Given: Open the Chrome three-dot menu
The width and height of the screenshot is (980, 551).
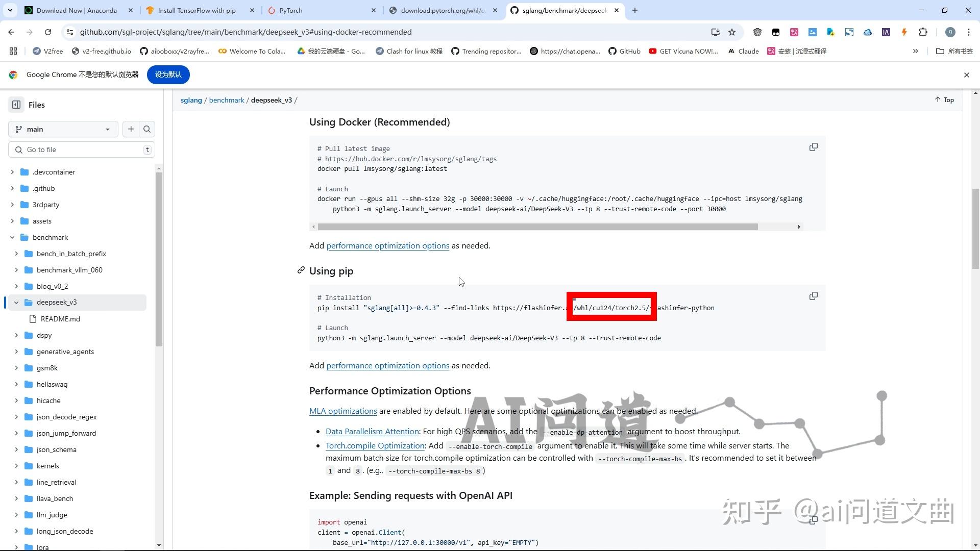Looking at the screenshot, I should pyautogui.click(x=969, y=32).
